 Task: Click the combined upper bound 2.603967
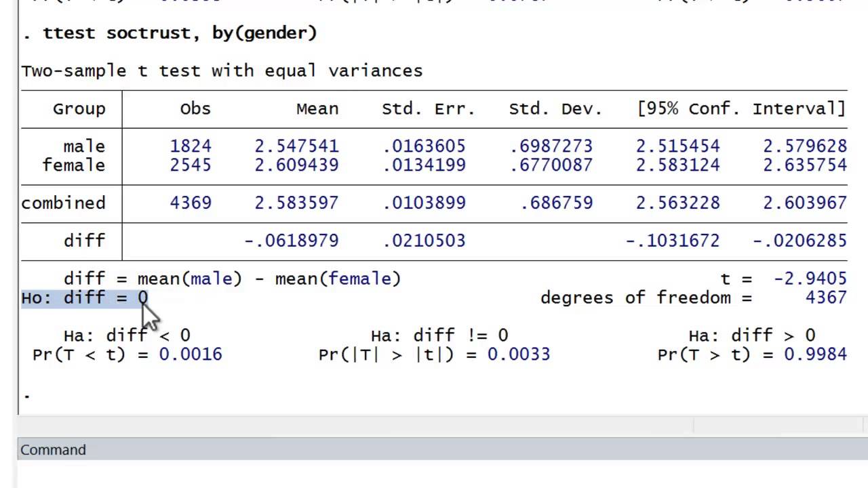[805, 203]
